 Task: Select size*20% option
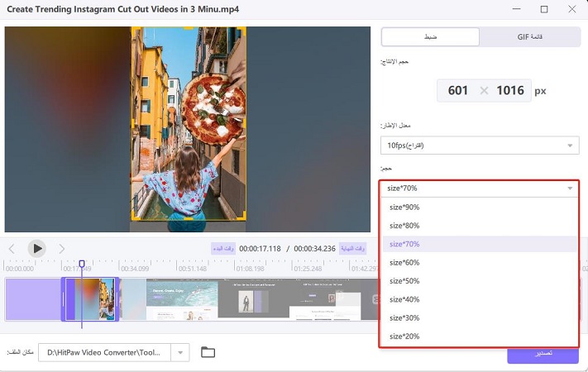(480, 336)
